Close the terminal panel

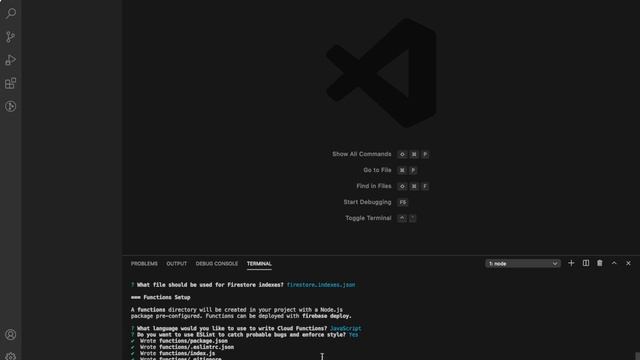[628, 263]
